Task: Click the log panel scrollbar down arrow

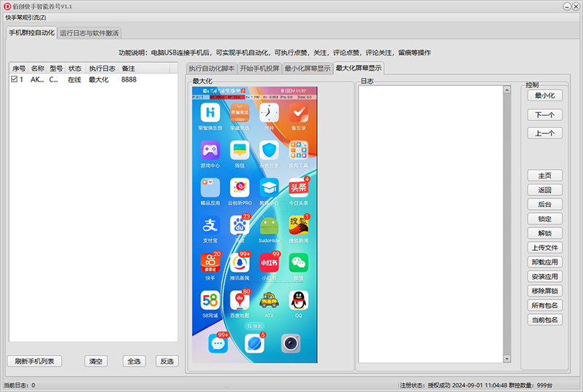Action: (x=506, y=358)
